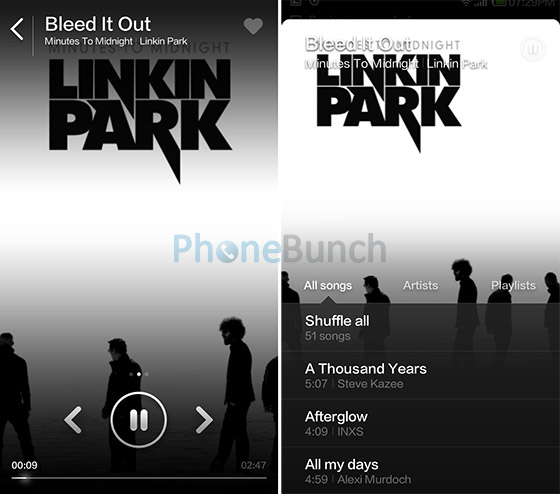Play All my days by Alexi Murdoch
The width and height of the screenshot is (560, 494).
(421, 471)
